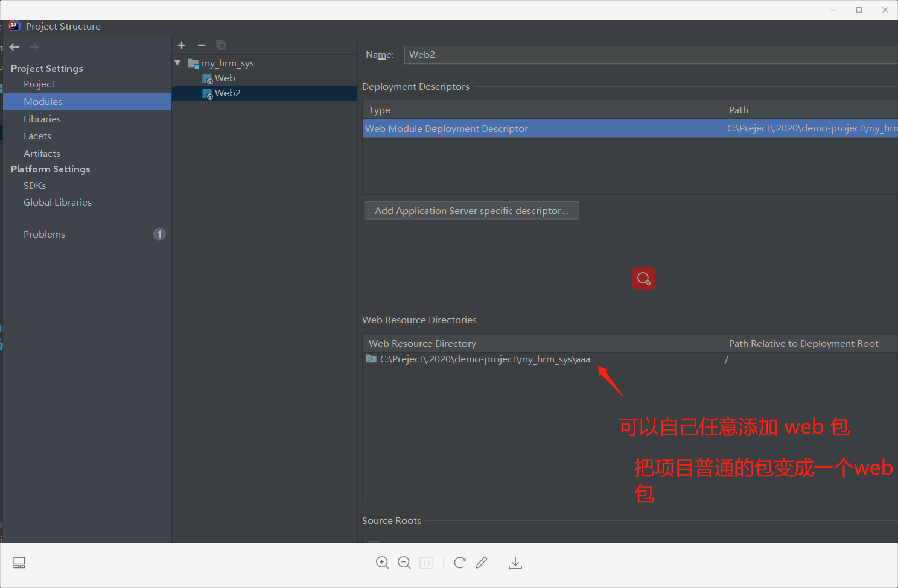This screenshot has width=898, height=588.
Task: Select the zoom out icon on bottom toolbar
Action: 404,563
